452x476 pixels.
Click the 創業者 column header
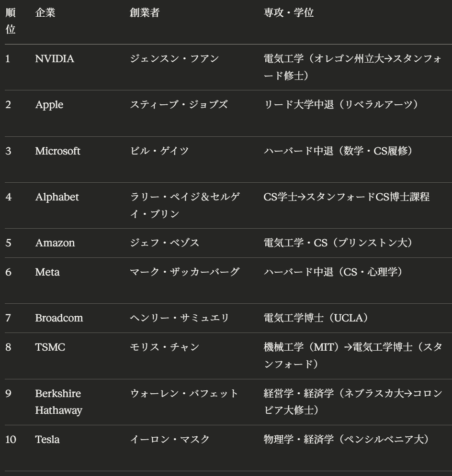tap(145, 13)
